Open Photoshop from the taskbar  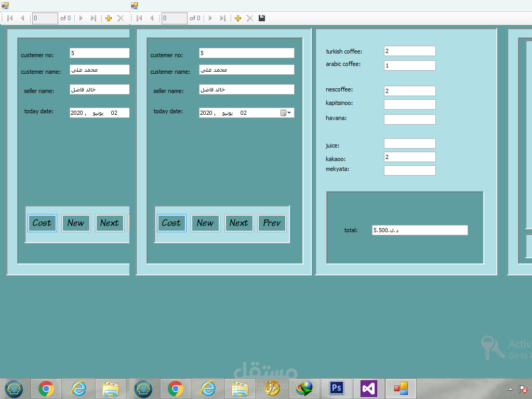pyautogui.click(x=337, y=388)
